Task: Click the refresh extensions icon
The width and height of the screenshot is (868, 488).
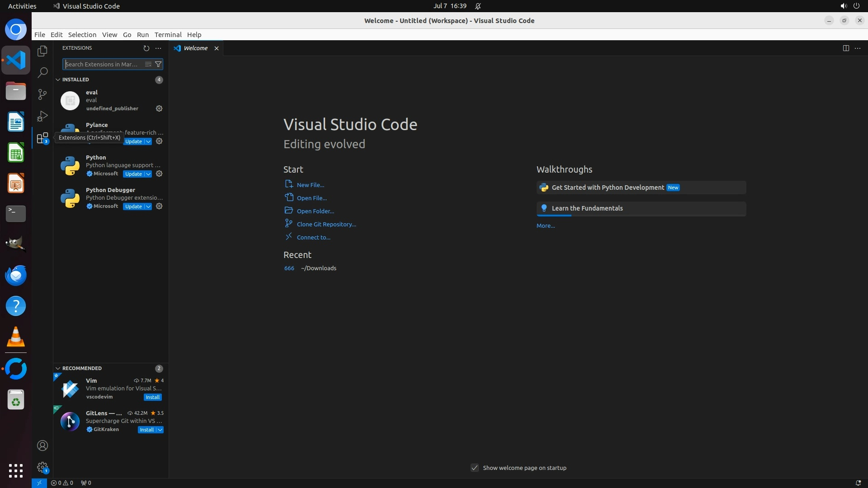Action: coord(146,48)
